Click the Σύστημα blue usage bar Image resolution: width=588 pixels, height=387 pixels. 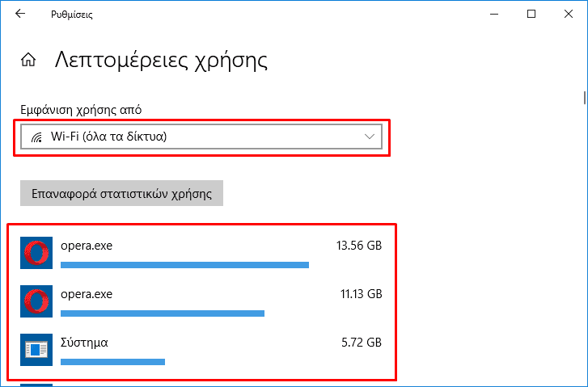(x=113, y=362)
